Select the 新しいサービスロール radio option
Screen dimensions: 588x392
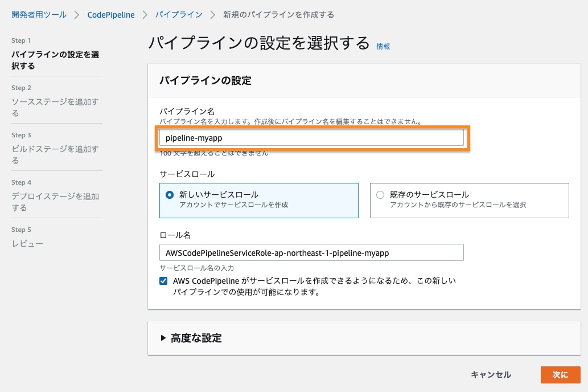tap(169, 195)
